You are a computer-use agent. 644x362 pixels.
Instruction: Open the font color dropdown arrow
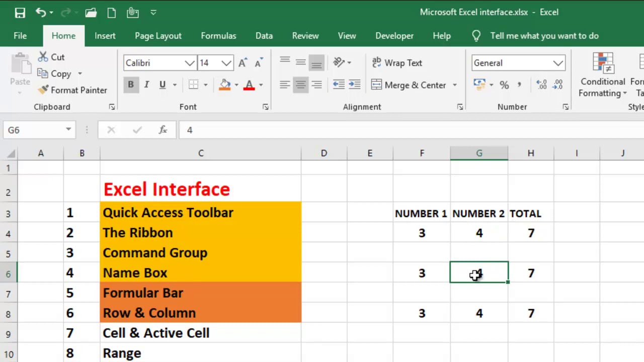pos(261,85)
